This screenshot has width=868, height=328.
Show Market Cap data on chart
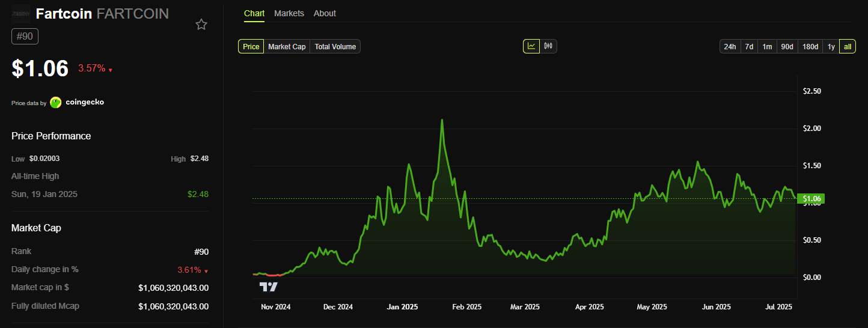287,46
